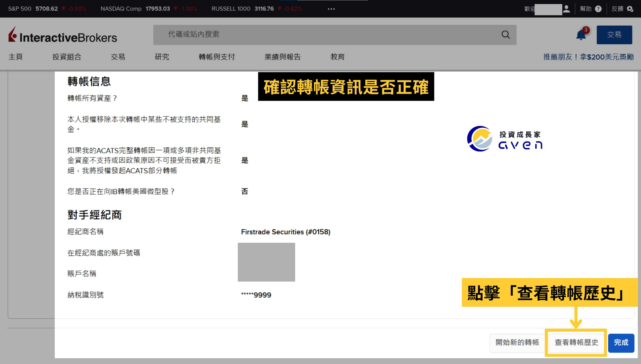The image size is (641, 364).
Task: Open the 研究 menu
Action: tap(162, 57)
